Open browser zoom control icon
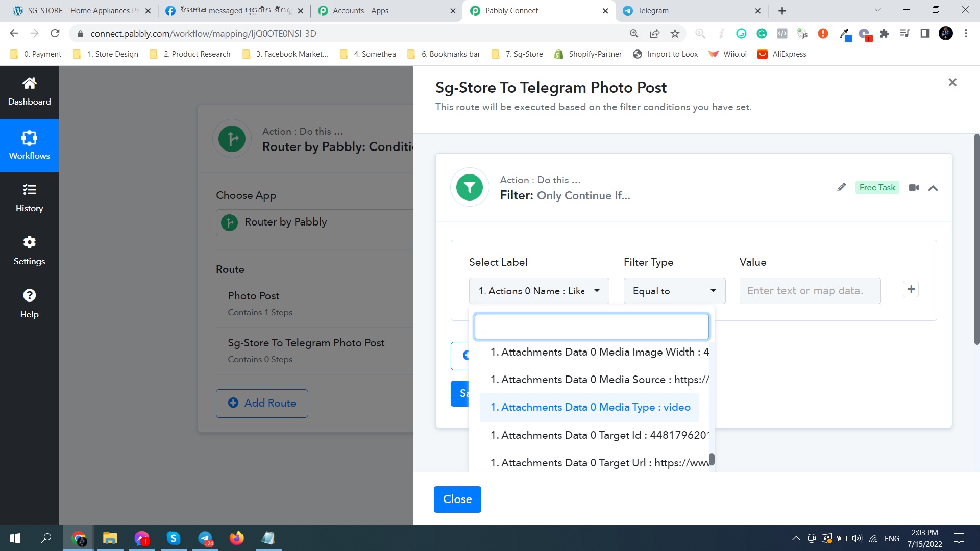980x551 pixels. point(634,34)
